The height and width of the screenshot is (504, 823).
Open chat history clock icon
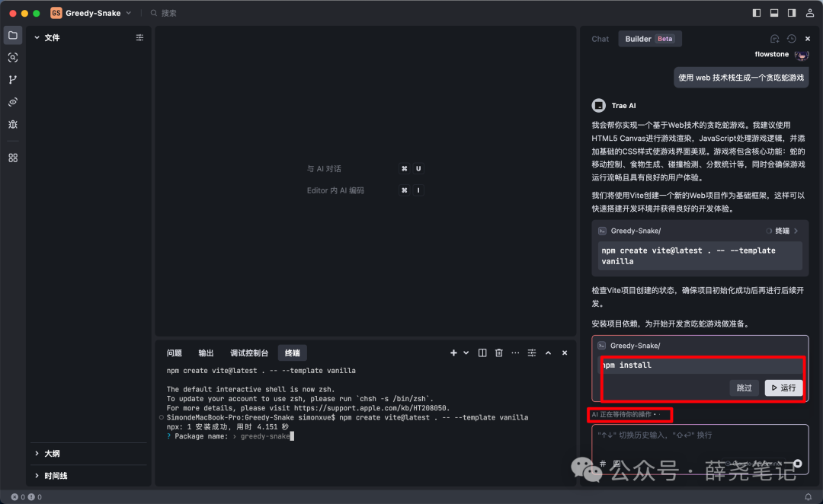coord(791,38)
